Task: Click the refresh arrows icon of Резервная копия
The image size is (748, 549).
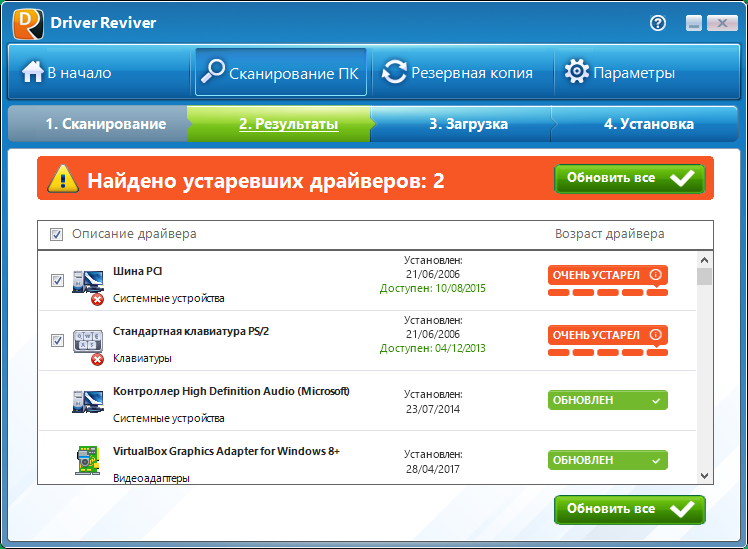Action: click(x=394, y=72)
